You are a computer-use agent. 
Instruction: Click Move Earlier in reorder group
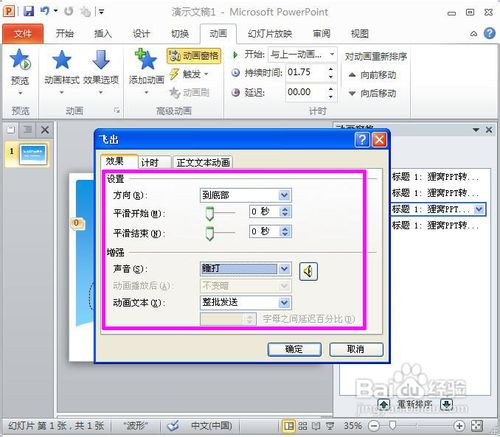(x=372, y=75)
